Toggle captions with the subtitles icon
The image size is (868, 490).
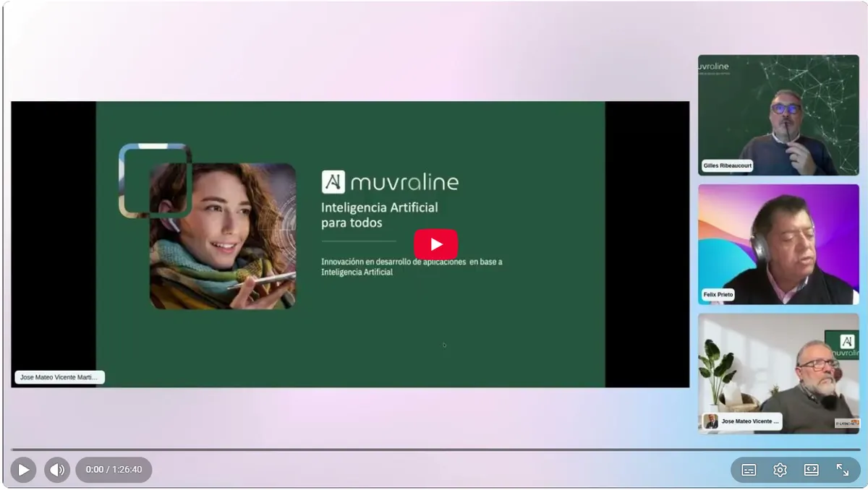[749, 470]
